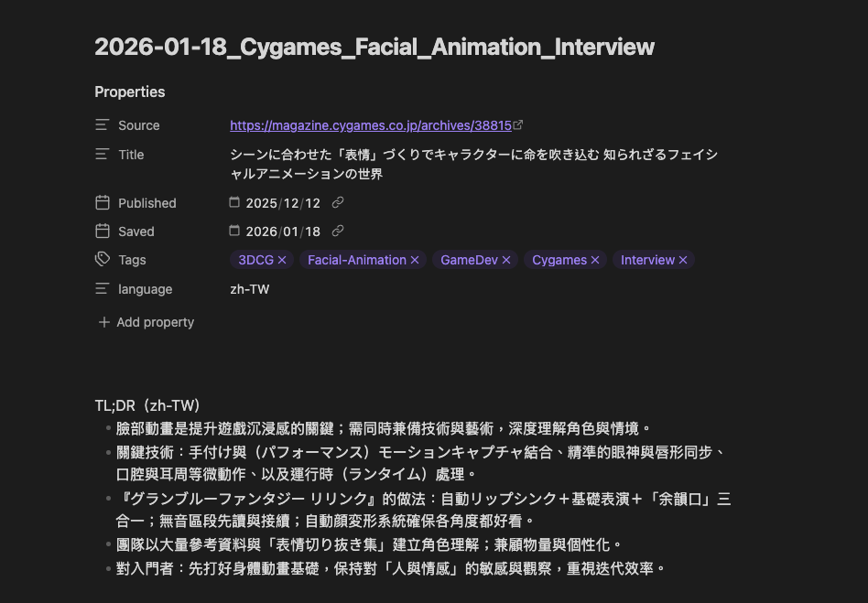The width and height of the screenshot is (868, 603).
Task: Click Add property button
Action: [x=146, y=322]
